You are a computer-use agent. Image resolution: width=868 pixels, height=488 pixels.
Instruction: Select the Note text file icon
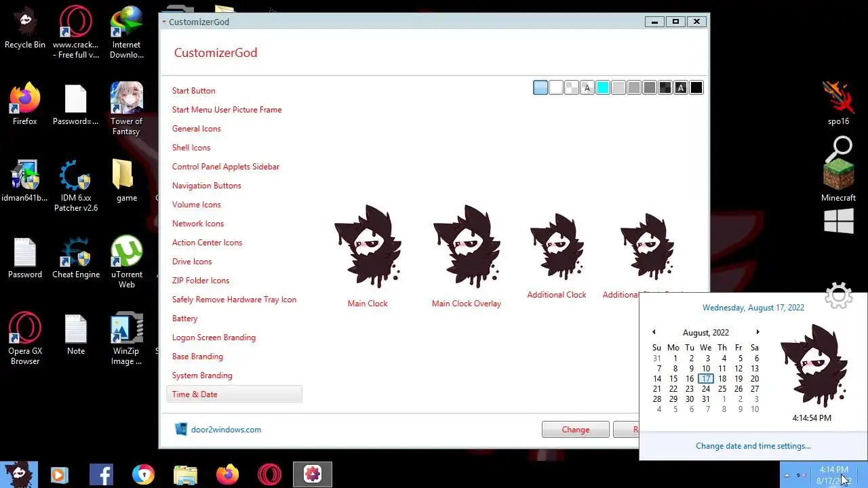click(x=76, y=334)
